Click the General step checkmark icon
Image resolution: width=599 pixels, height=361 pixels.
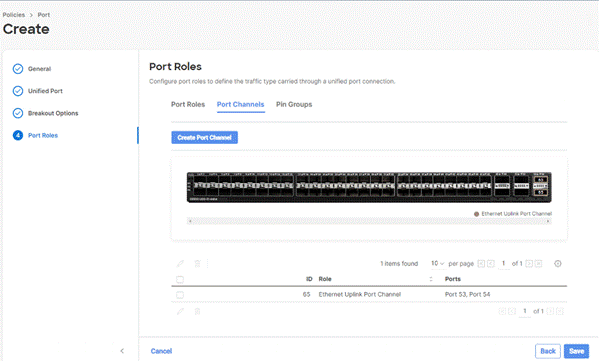(x=18, y=69)
